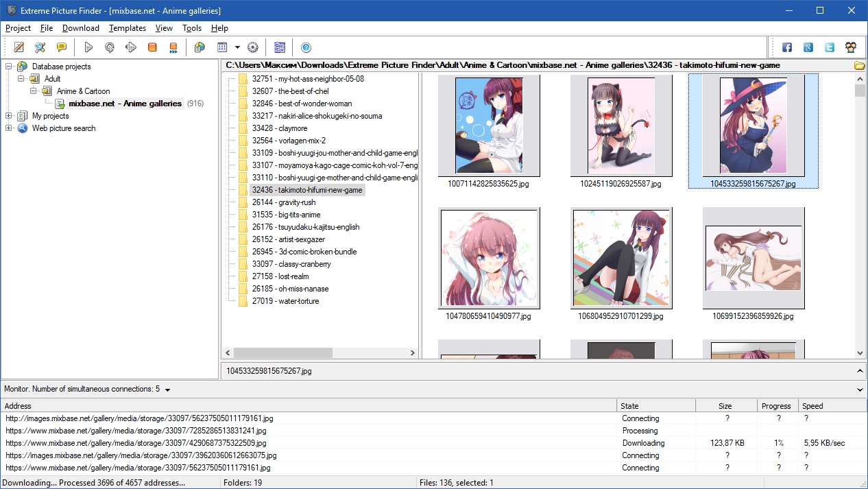The width and height of the screenshot is (868, 489).
Task: Open settings with the gear icon
Action: point(253,47)
